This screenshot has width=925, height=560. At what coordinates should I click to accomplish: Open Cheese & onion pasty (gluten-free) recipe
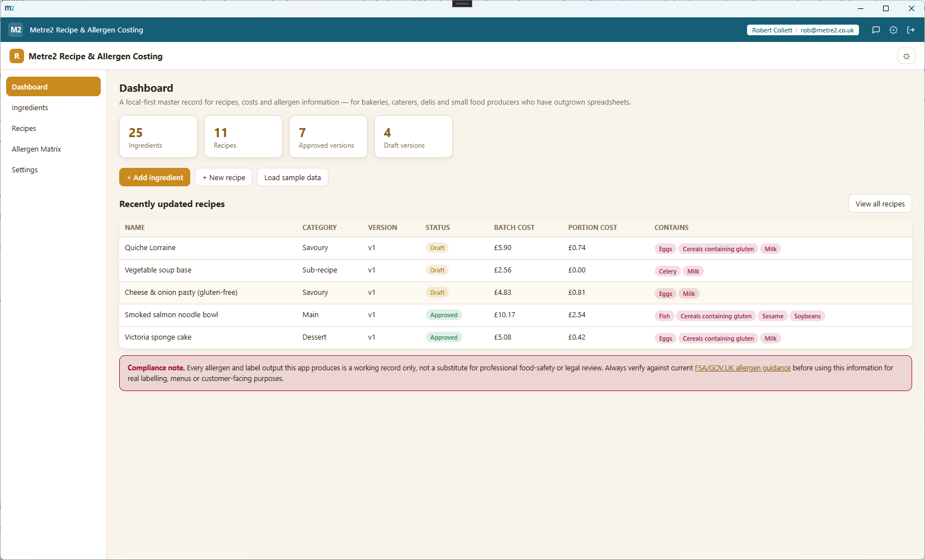[x=515, y=293]
